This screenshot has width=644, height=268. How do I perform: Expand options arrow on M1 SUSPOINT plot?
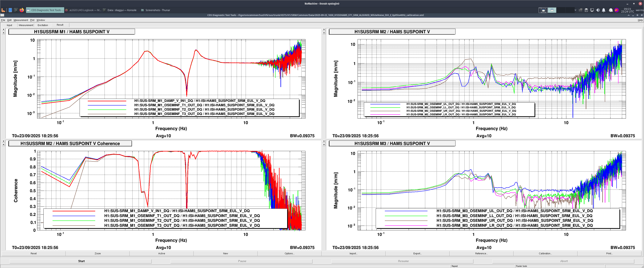click(x=3, y=29)
